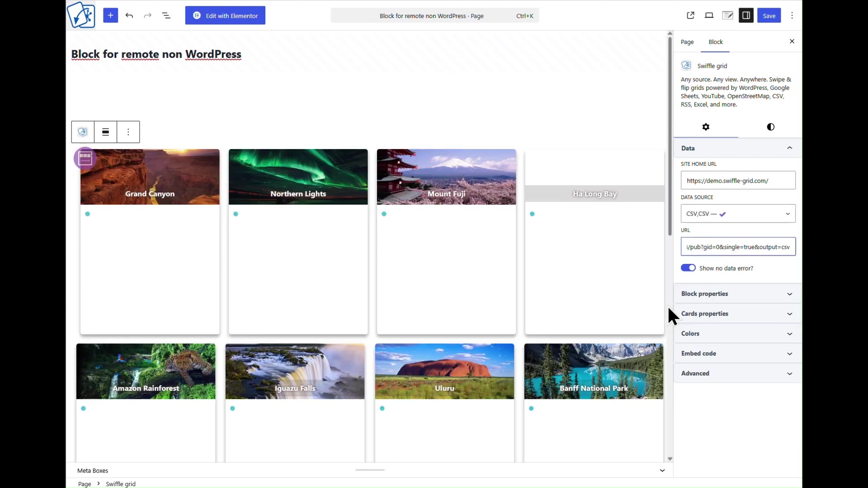Click the CSV URL input field

[x=738, y=247]
